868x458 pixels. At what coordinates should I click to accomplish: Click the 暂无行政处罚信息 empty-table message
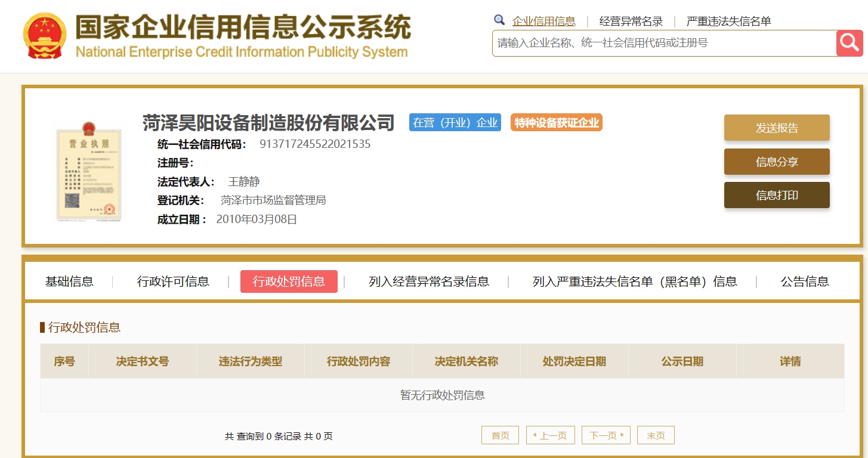point(442,395)
